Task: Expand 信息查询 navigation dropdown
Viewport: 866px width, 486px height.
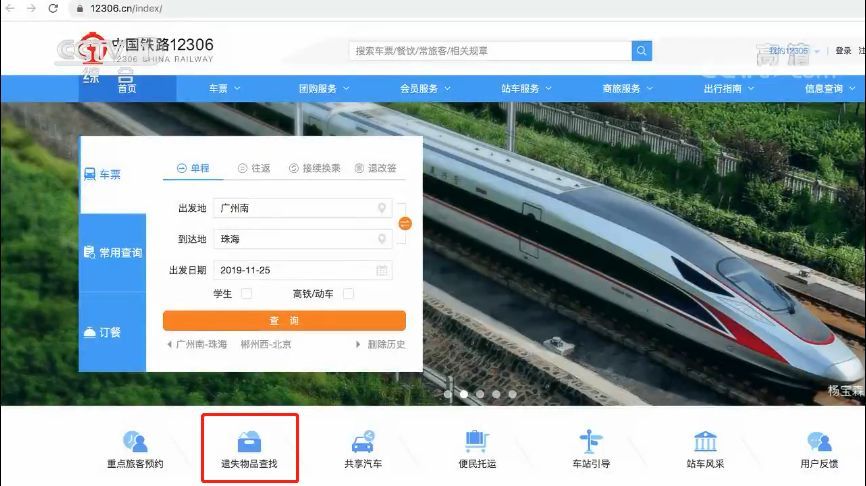Action: point(830,88)
